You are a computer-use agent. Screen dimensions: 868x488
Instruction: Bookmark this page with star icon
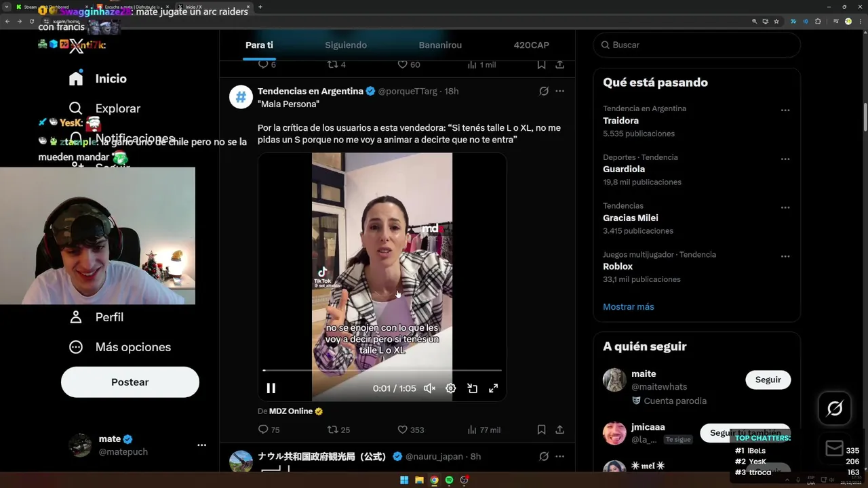tap(776, 21)
